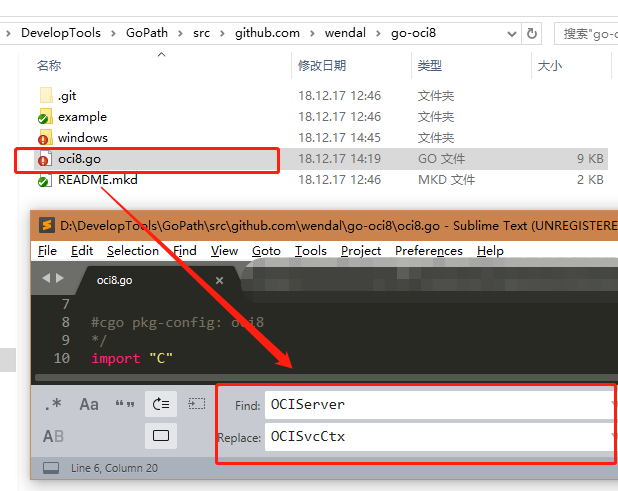This screenshot has height=491, width=618.
Task: Refresh the Explorer folder view
Action: [532, 33]
